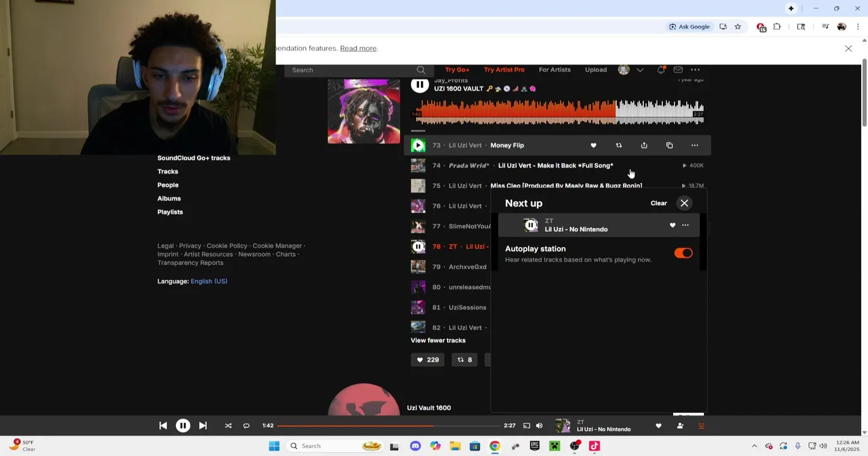Change language English (US) link
Image resolution: width=868 pixels, height=456 pixels.
pos(209,281)
